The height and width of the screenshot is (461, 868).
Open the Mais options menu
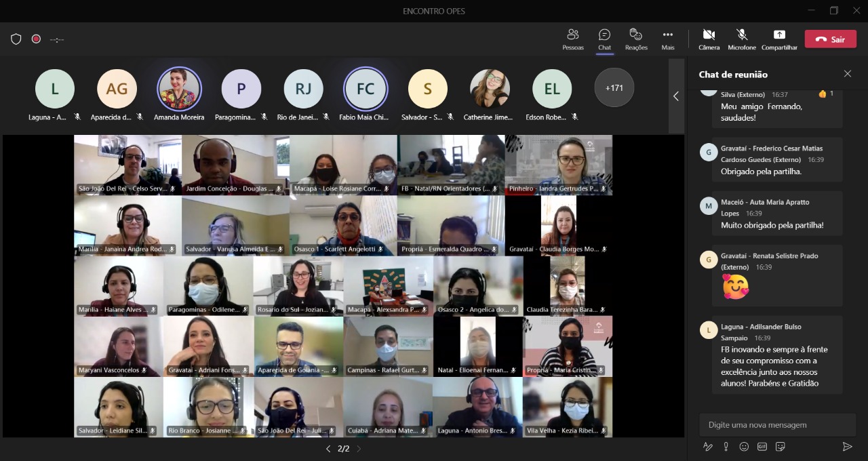coord(668,39)
